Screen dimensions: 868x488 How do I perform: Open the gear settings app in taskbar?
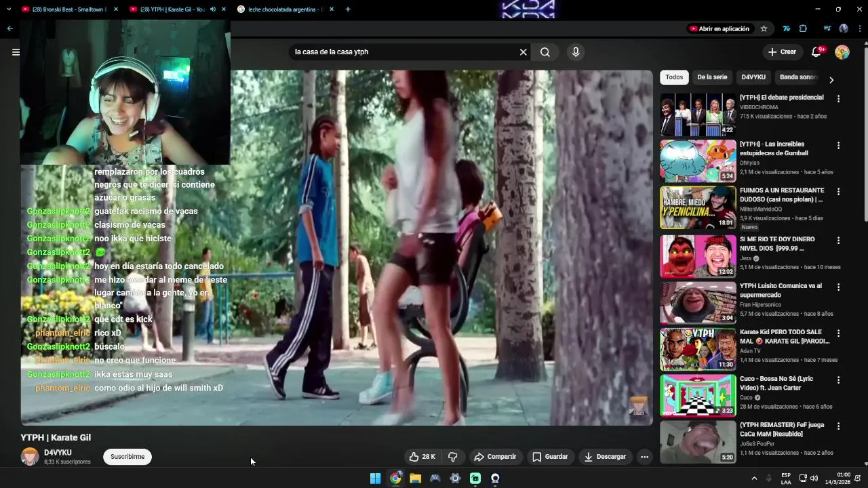pyautogui.click(x=455, y=479)
